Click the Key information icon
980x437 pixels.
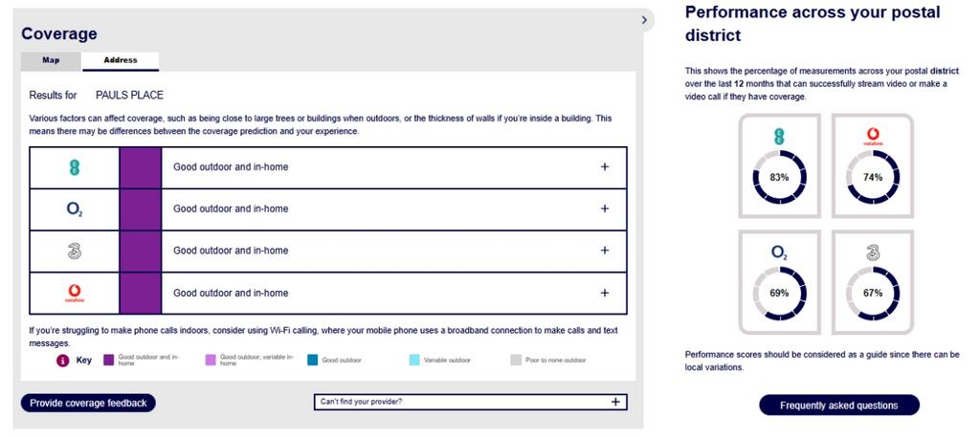click(62, 361)
